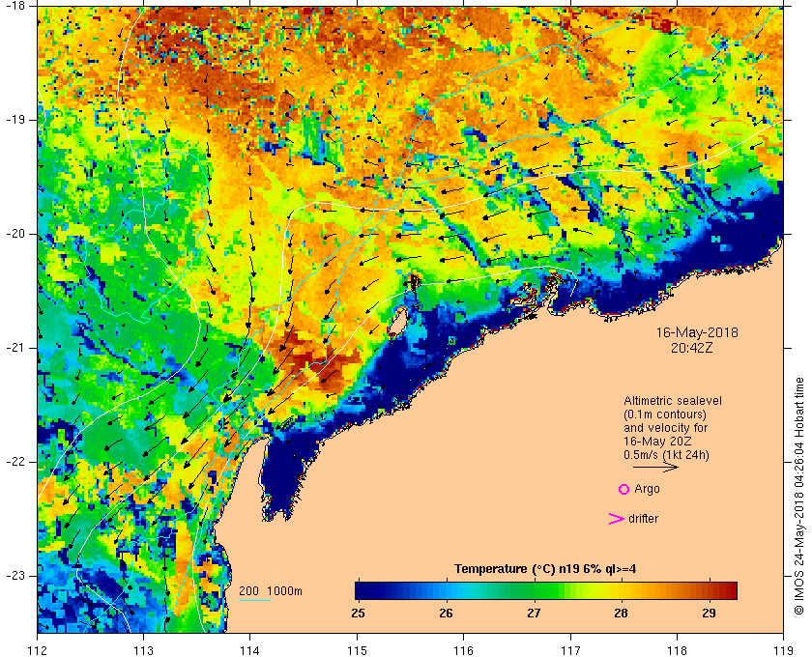Viewport: 812px width, 657px height.
Task: Click the latitude label -23
Action: [x=15, y=576]
